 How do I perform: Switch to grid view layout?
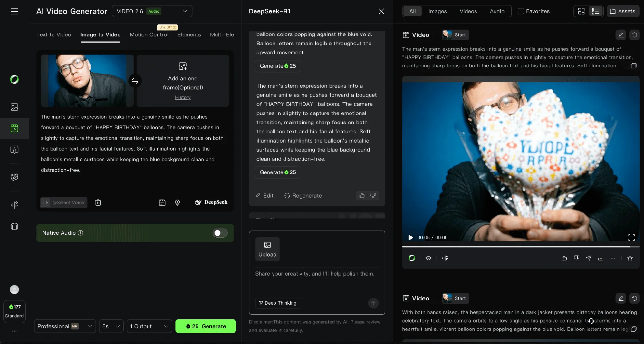(581, 11)
